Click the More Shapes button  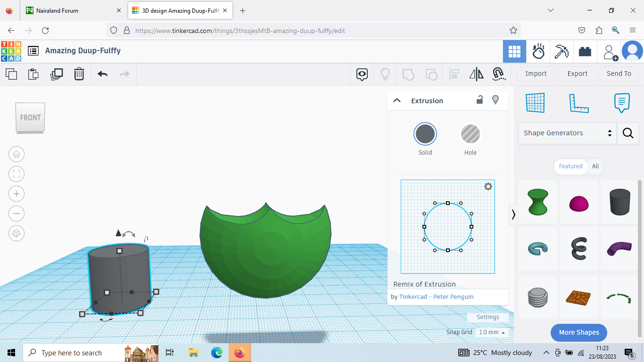click(578, 332)
